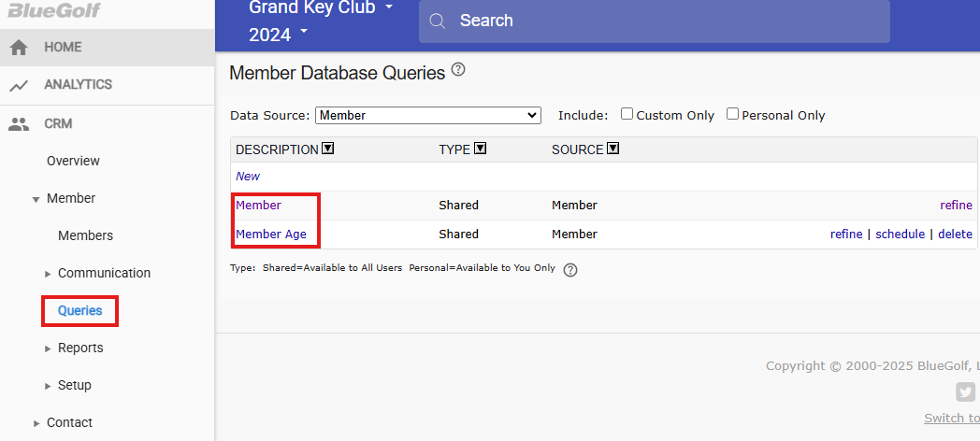980x441 pixels.
Task: Sort by TYPE column arrow
Action: point(481,149)
